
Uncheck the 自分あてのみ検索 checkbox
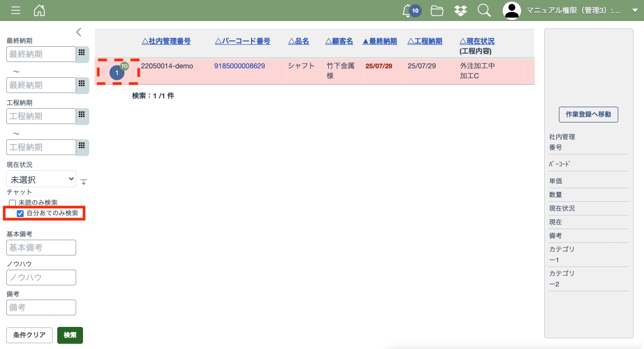(20, 213)
